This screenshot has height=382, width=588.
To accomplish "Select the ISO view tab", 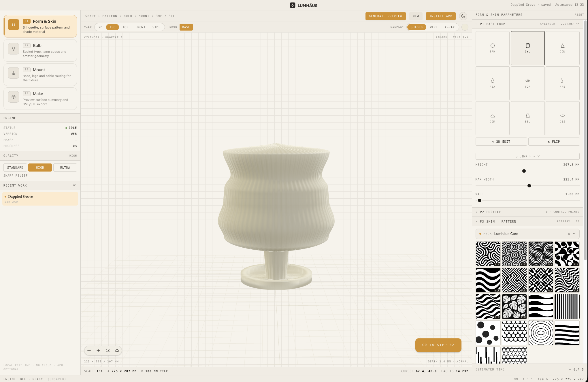I will tap(112, 27).
